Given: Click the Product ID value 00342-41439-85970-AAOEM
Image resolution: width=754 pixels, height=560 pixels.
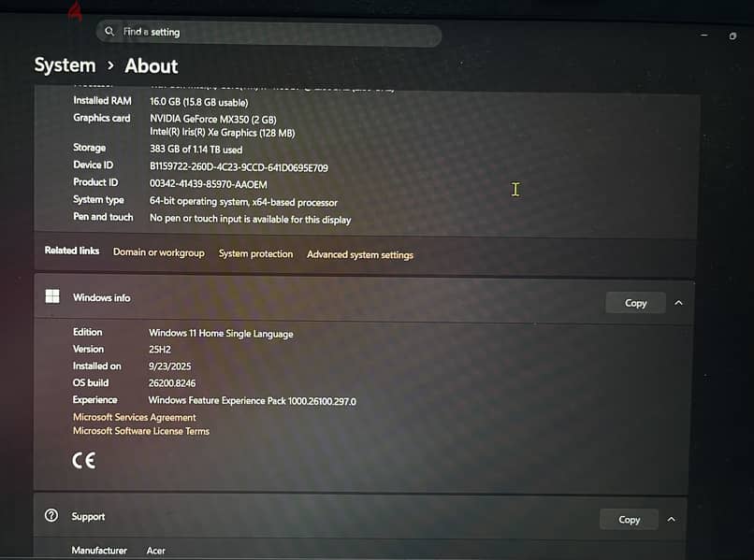Looking at the screenshot, I should [x=209, y=184].
